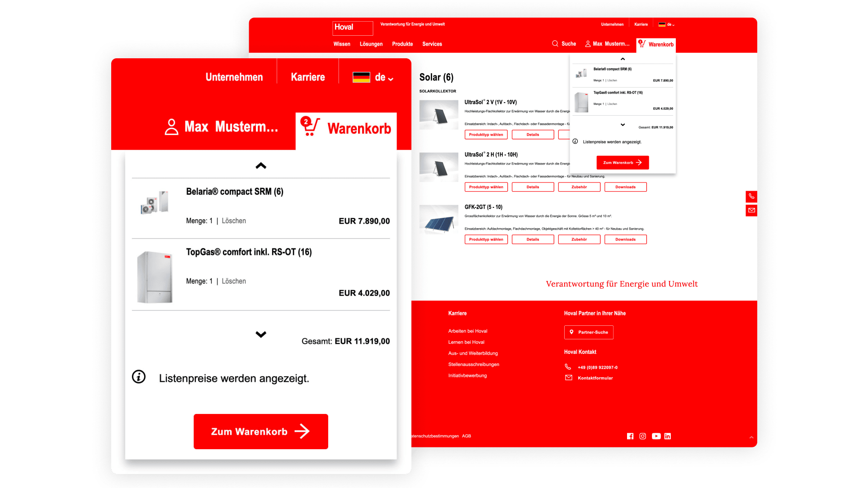Click the LinkedIn icon in footer
The image size is (868, 488).
[x=667, y=436]
